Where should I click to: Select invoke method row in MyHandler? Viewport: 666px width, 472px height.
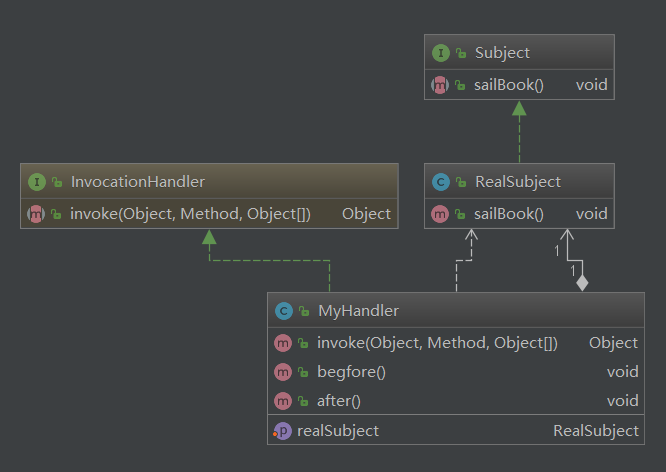tap(437, 343)
